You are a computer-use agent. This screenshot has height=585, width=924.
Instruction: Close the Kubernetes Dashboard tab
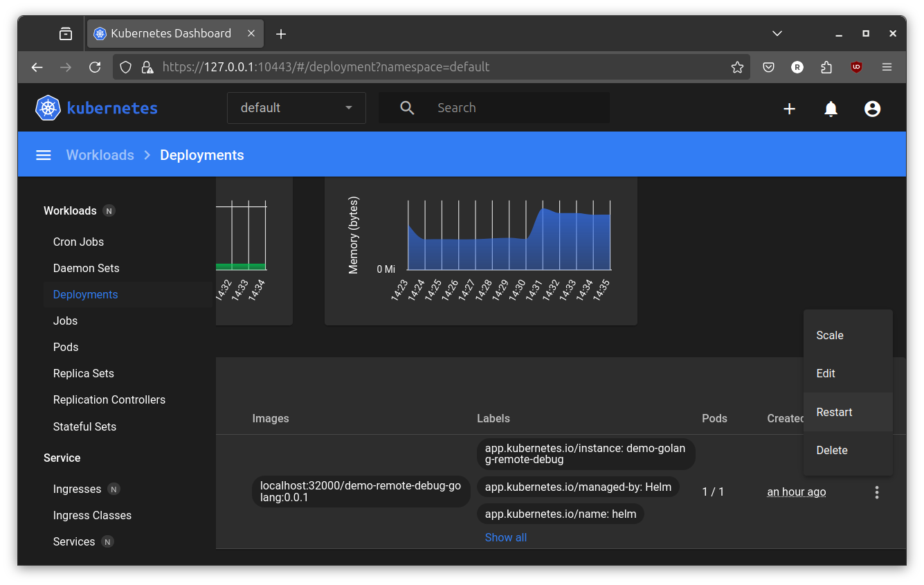click(x=251, y=33)
